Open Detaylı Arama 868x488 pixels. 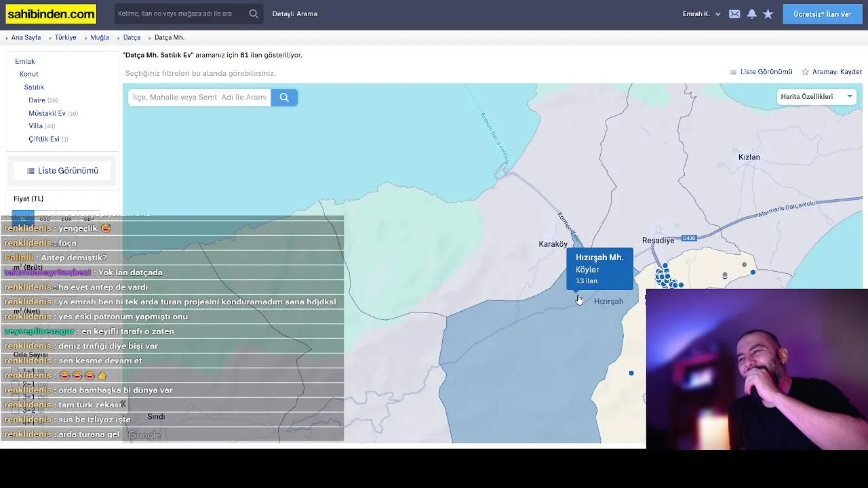point(295,14)
